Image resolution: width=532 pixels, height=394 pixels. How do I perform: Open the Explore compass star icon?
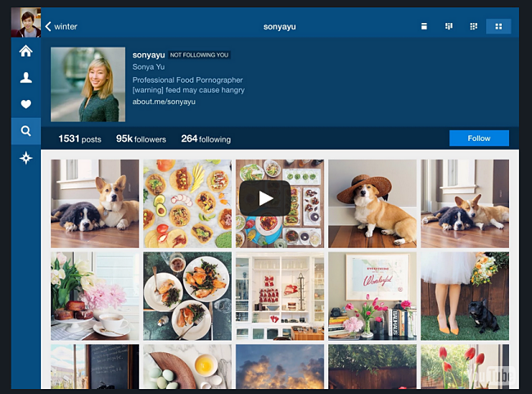25,158
